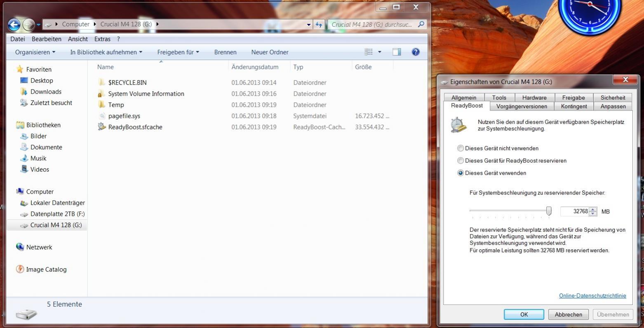Click the Brennen toolbar button
The height and width of the screenshot is (328, 644).
tap(225, 52)
